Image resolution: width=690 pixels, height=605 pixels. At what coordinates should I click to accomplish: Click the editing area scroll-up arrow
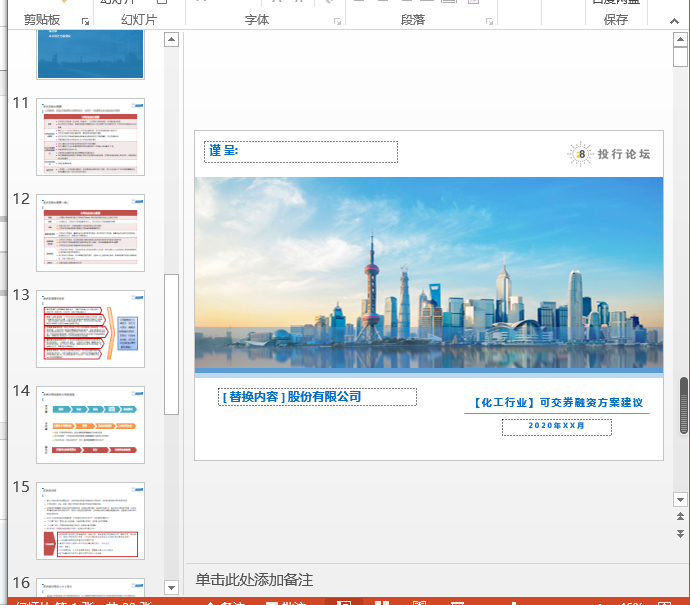tap(680, 40)
